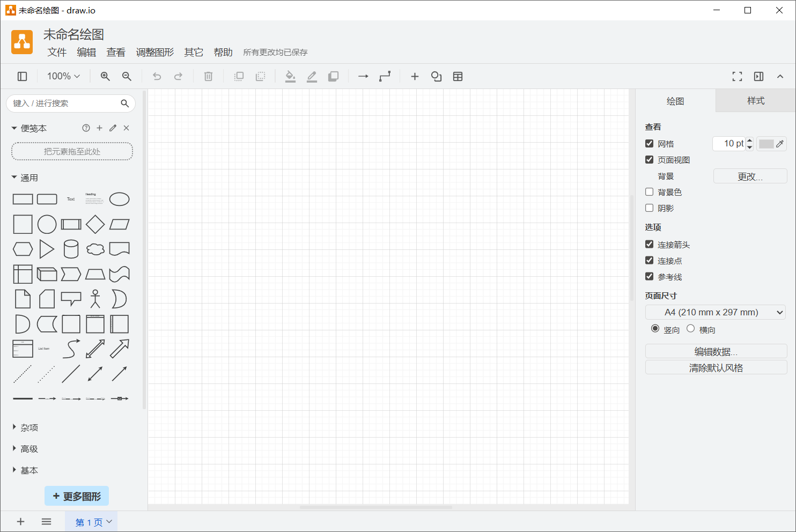Enable the 阴影 checkbox
Viewport: 796px width, 532px height.
pyautogui.click(x=649, y=208)
